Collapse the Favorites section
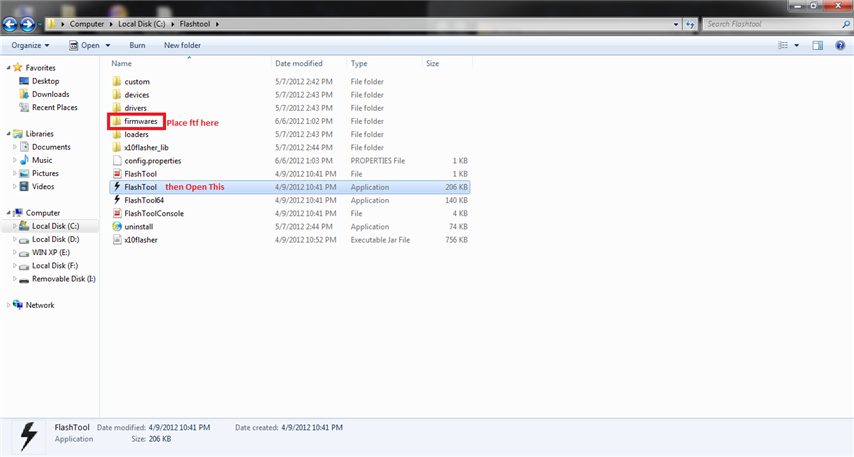 pos(8,68)
